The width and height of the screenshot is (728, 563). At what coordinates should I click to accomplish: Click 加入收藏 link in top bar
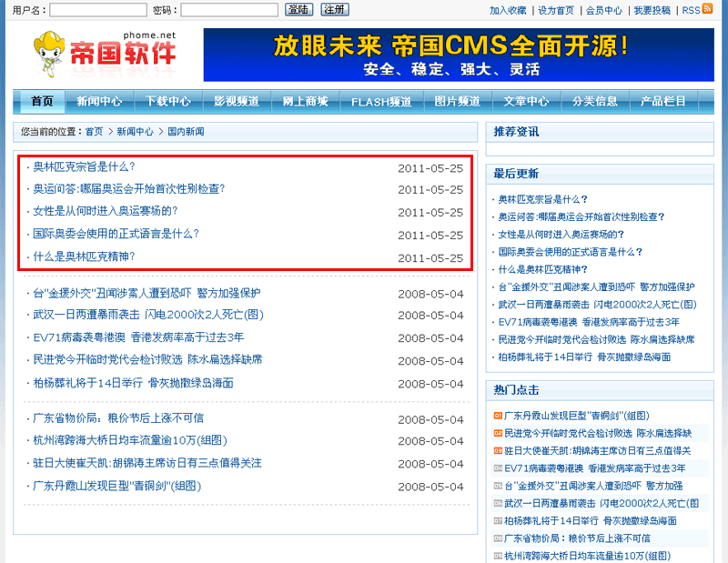(508, 10)
